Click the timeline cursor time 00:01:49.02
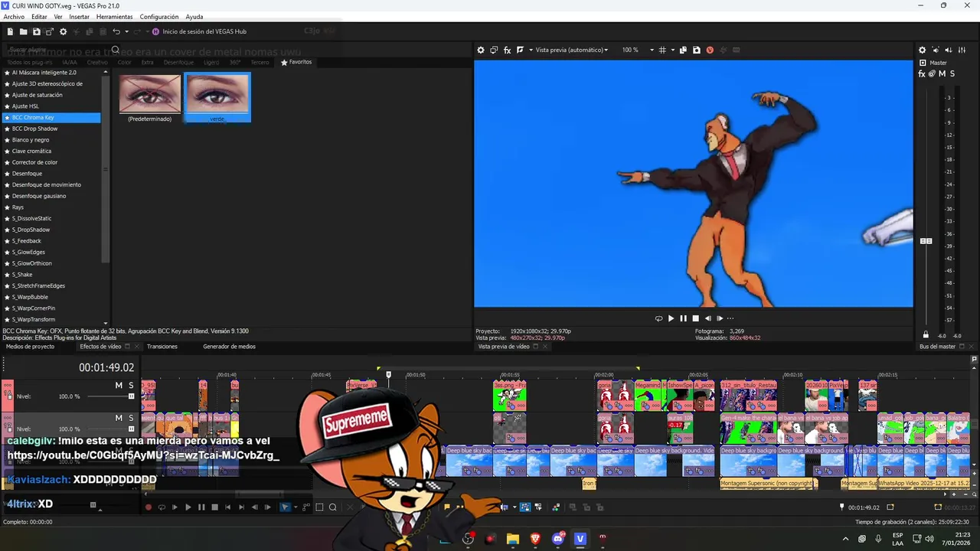Screen dimensions: 980x551 tap(106, 368)
